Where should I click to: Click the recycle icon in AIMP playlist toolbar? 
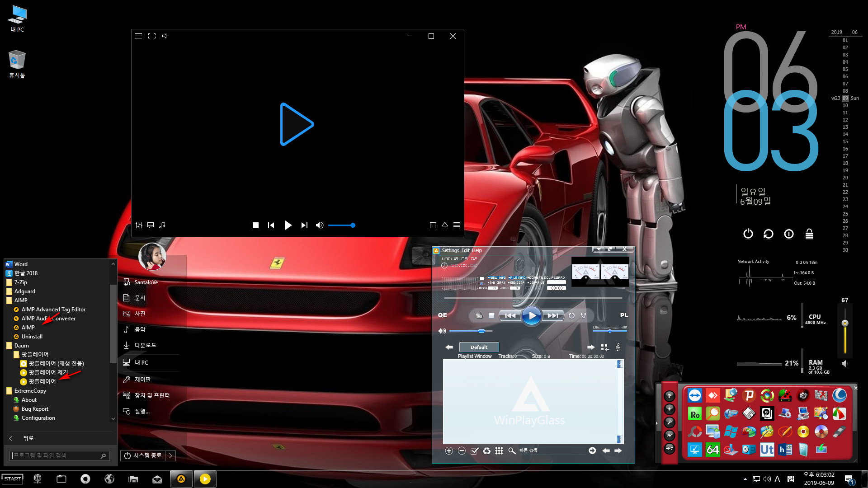pos(486,450)
